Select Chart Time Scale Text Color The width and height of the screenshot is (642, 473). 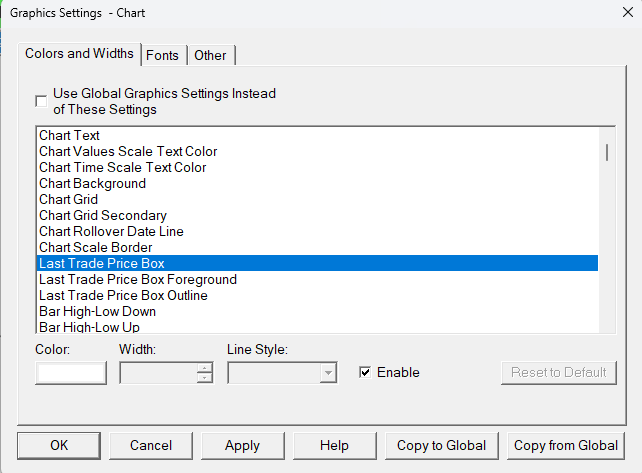click(x=318, y=167)
